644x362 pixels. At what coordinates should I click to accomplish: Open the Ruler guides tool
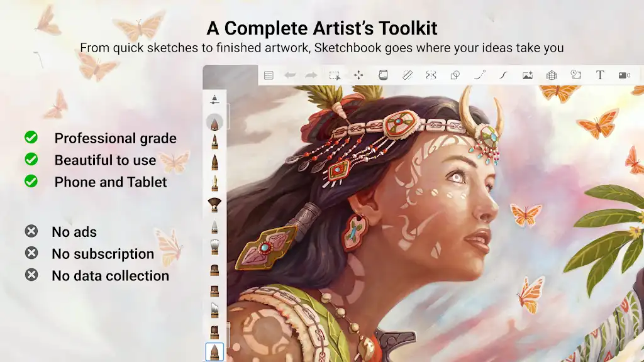point(407,75)
